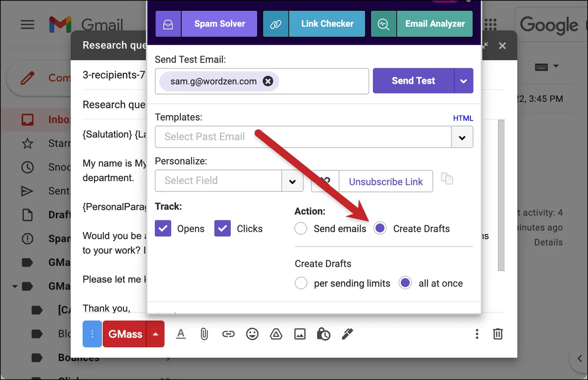This screenshot has width=588, height=380.
Task: Click the insert photo icon
Action: (300, 334)
